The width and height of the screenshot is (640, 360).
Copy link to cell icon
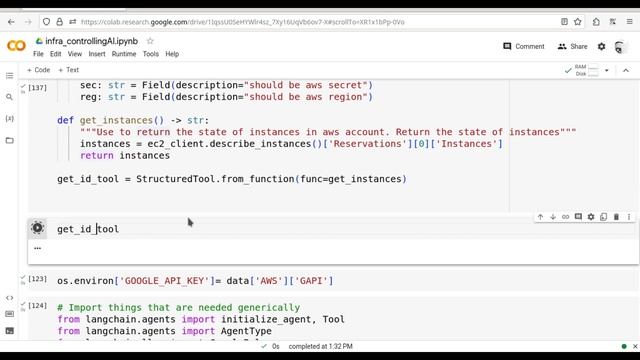click(565, 217)
